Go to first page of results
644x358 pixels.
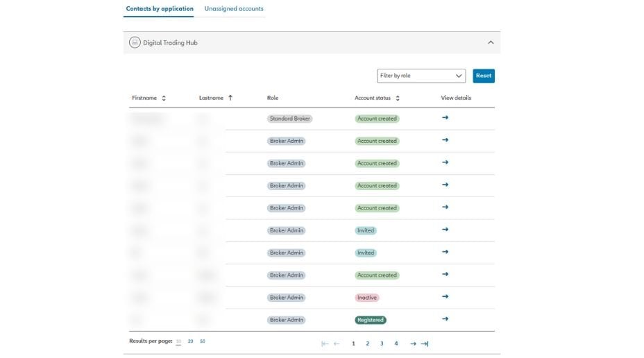(x=325, y=343)
